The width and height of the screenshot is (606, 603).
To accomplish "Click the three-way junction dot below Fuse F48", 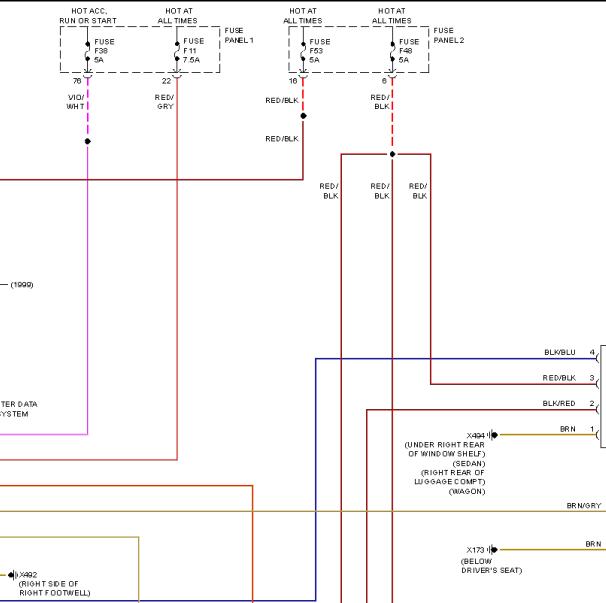I will 392,154.
